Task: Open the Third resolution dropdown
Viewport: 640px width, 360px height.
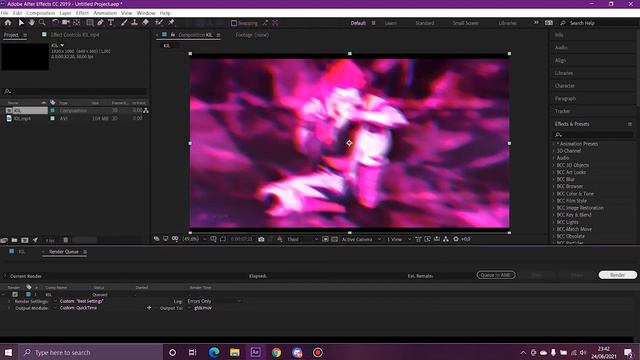Action: click(302, 239)
